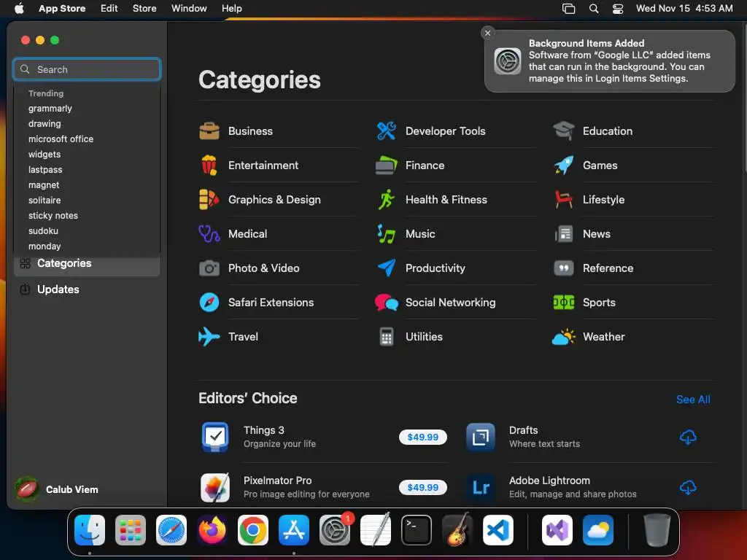
Task: Select trending search 'sticky notes'
Action: (53, 215)
